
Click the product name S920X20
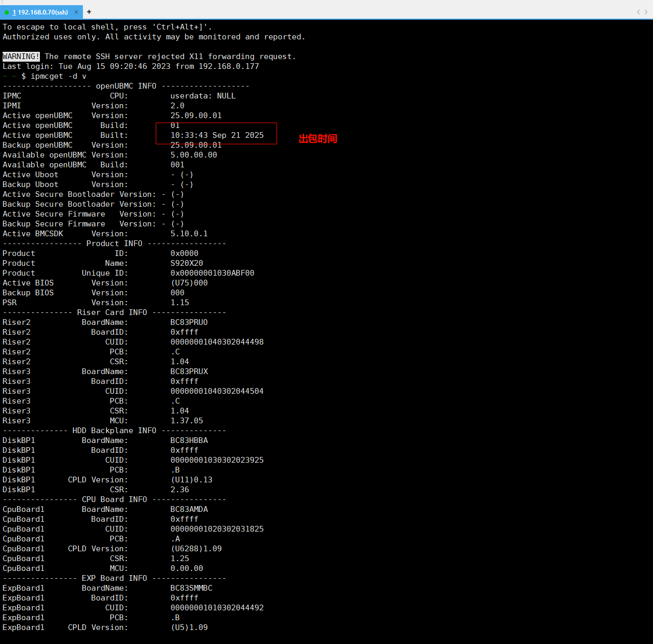pos(187,263)
